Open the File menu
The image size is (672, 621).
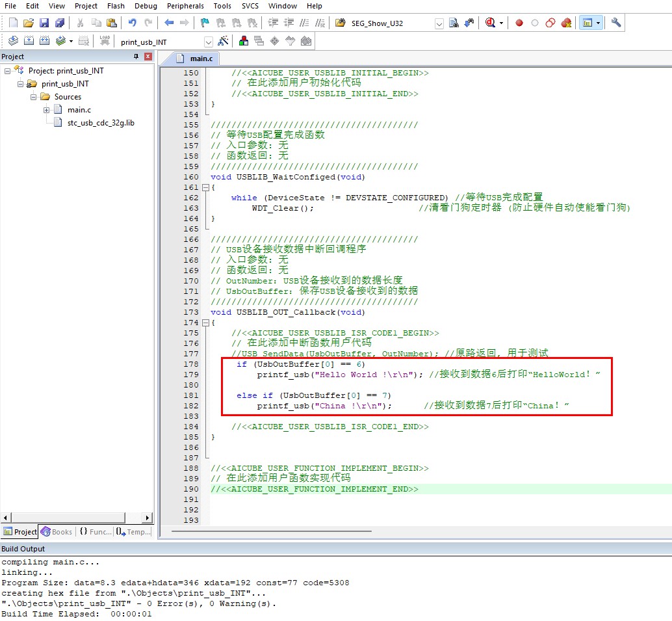10,6
